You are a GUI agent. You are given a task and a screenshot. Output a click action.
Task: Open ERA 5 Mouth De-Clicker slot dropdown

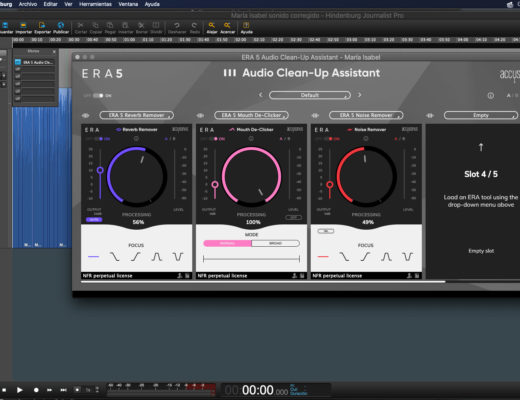[x=251, y=115]
